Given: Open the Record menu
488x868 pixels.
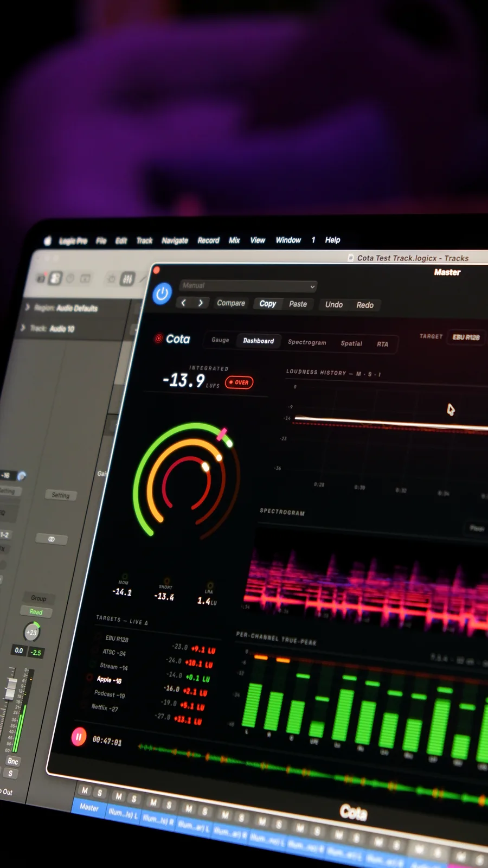Looking at the screenshot, I should (208, 240).
